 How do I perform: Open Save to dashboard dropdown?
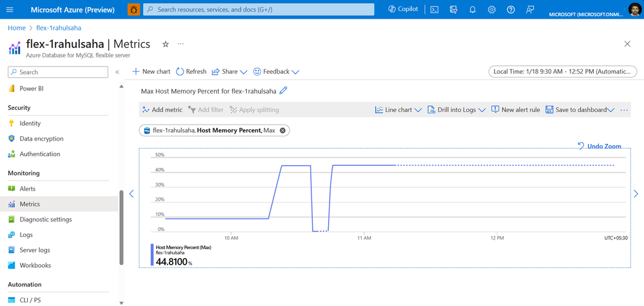tap(580, 110)
